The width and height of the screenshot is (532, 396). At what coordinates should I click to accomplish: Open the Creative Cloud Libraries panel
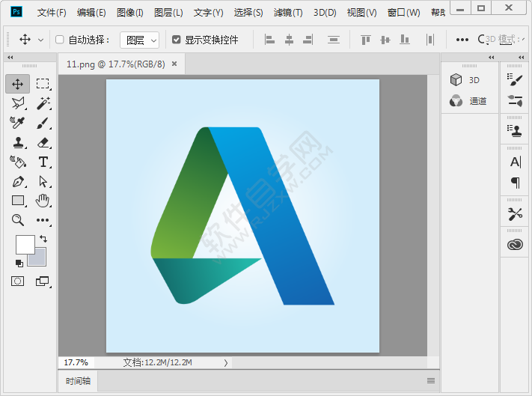pos(515,245)
